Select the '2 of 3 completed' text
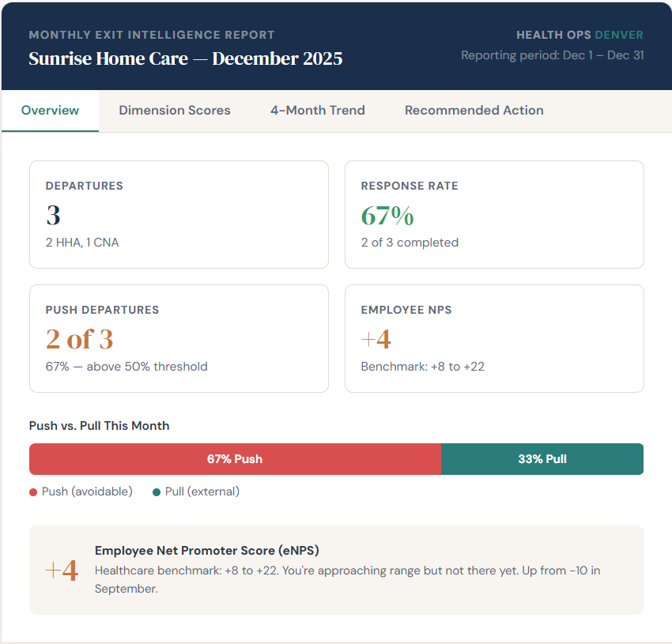The image size is (672, 644). click(x=410, y=243)
